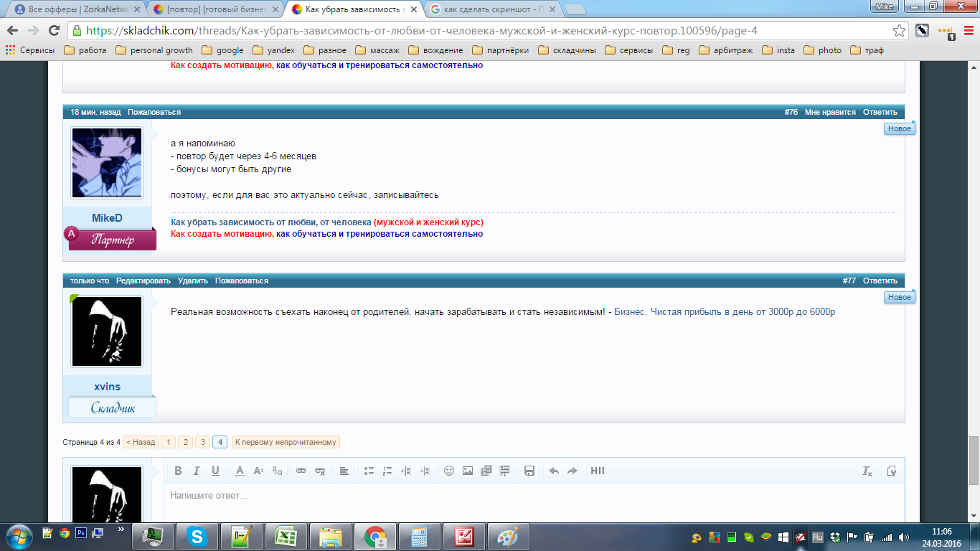Toggle italic formatting in reply editor
This screenshot has width=980, height=551.
tap(197, 471)
